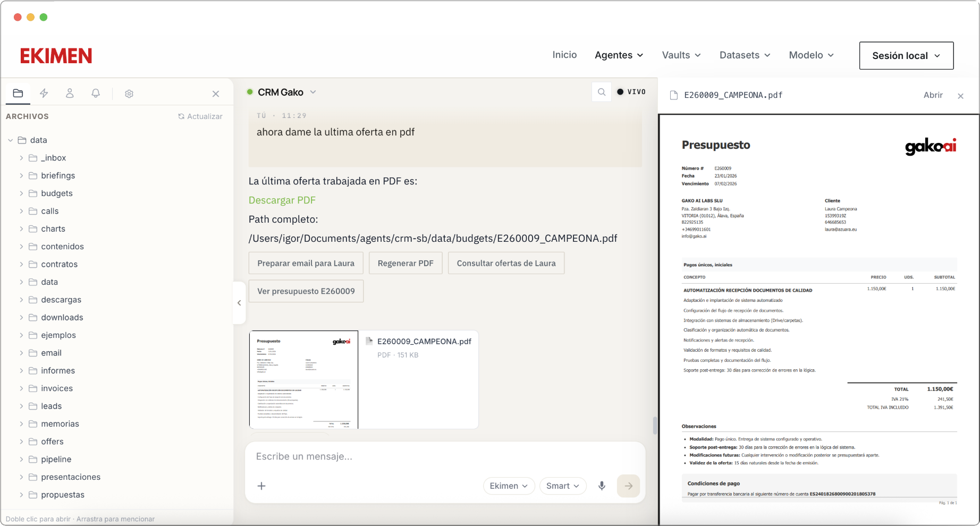The image size is (980, 526).
Task: Select the downloads folder
Action: coord(62,317)
